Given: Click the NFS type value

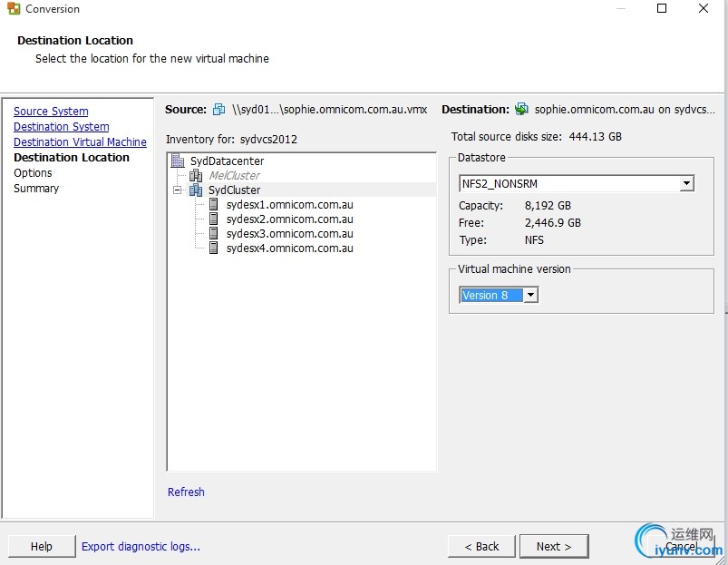Looking at the screenshot, I should click(x=534, y=240).
